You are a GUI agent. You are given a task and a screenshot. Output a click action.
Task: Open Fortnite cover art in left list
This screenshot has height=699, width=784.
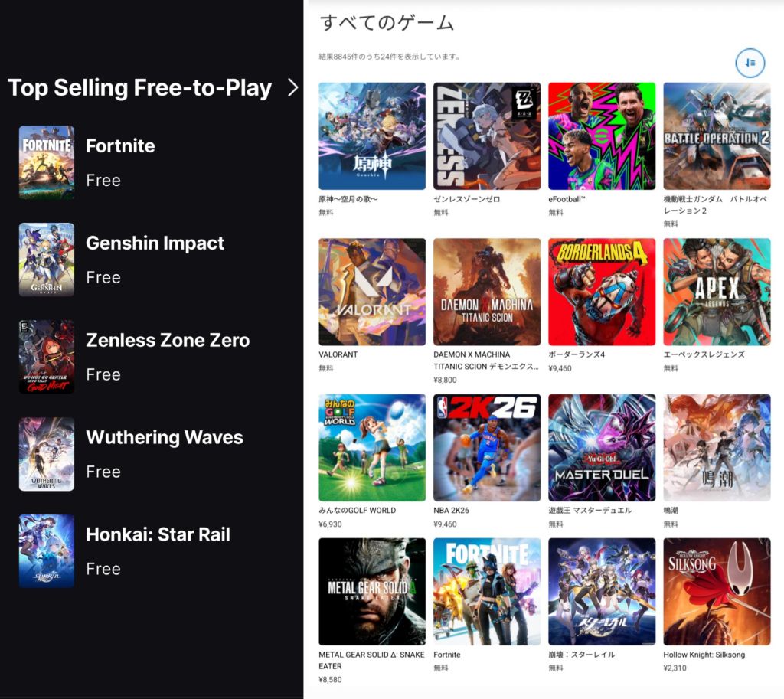(47, 162)
